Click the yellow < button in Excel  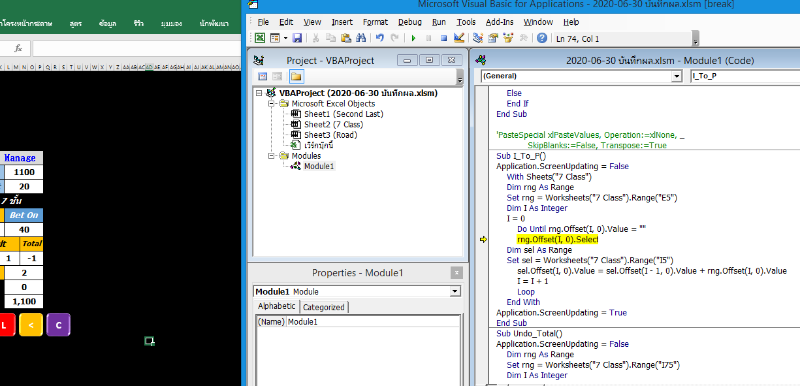[x=31, y=325]
